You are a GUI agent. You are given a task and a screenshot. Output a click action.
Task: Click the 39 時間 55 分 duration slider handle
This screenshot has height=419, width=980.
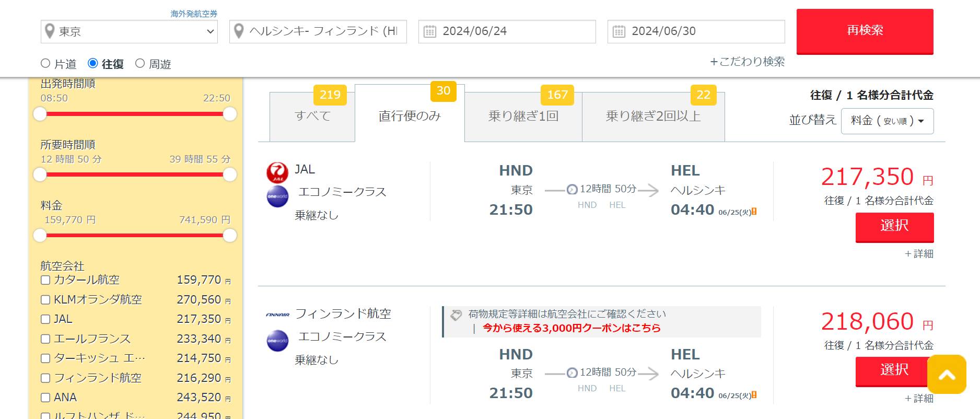230,174
